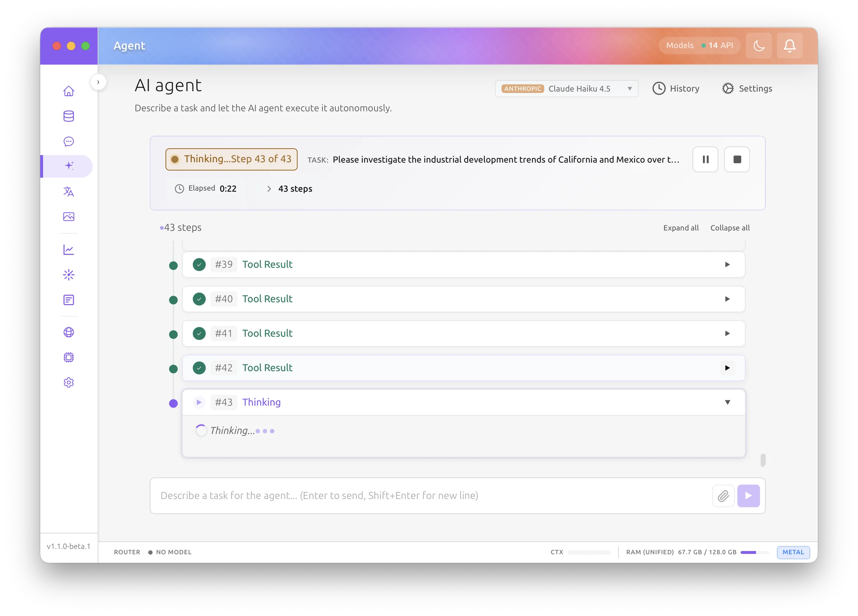This screenshot has height=616, width=858.
Task: Click the notifications bell icon
Action: 789,46
